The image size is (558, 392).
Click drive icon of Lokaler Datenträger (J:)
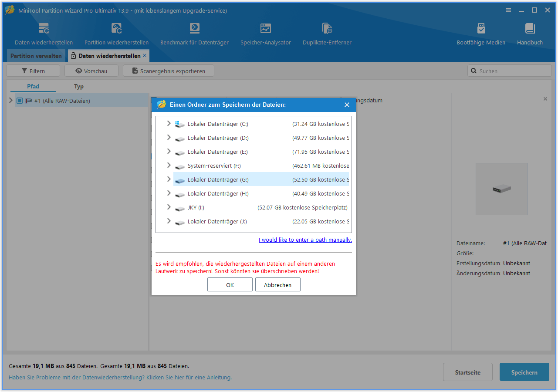180,222
